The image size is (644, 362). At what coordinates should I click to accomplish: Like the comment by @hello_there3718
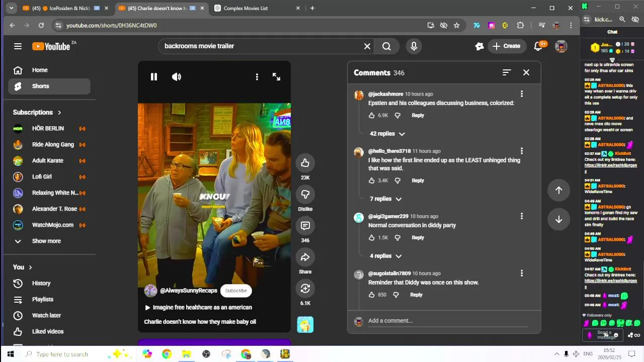372,180
